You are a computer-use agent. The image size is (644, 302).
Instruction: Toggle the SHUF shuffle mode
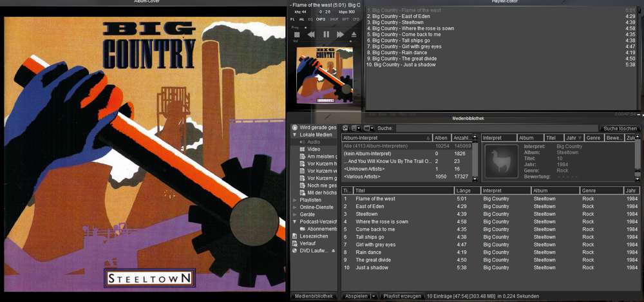tap(333, 19)
